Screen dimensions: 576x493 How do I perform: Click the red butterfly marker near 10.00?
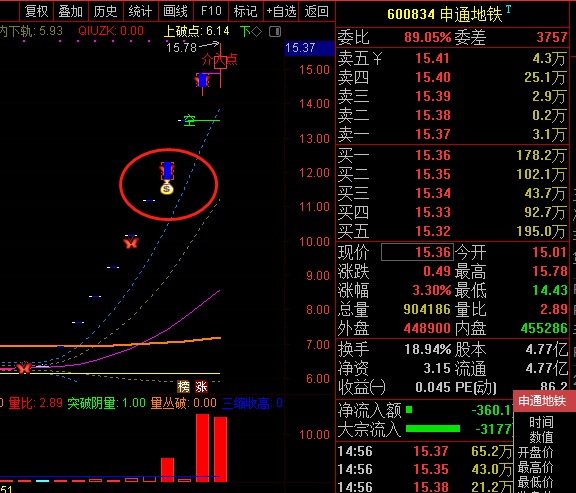(x=131, y=242)
